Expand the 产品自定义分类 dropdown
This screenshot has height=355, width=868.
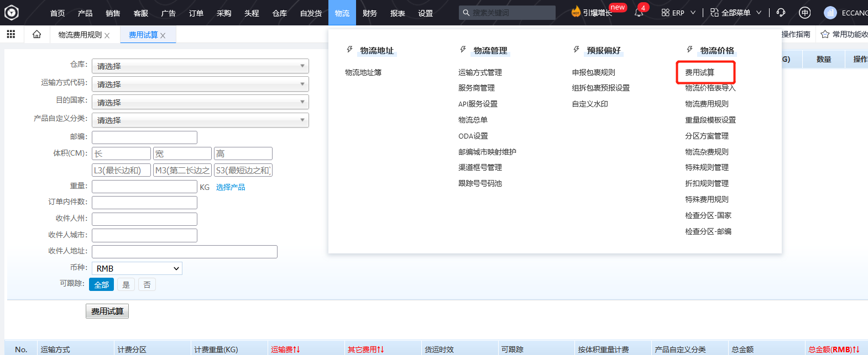[x=200, y=120]
